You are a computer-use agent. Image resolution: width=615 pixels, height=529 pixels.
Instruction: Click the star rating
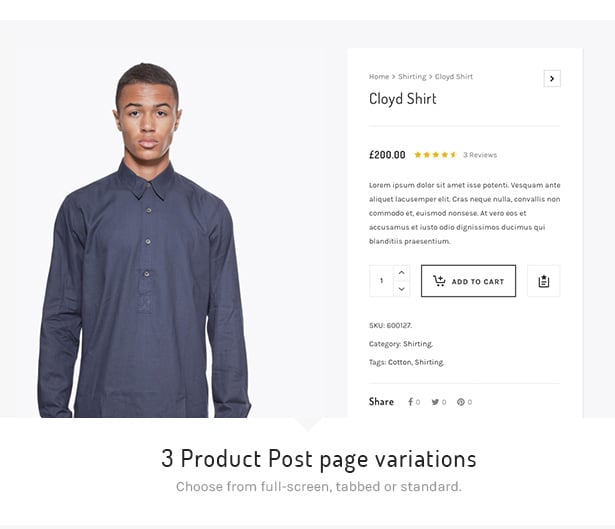point(435,155)
